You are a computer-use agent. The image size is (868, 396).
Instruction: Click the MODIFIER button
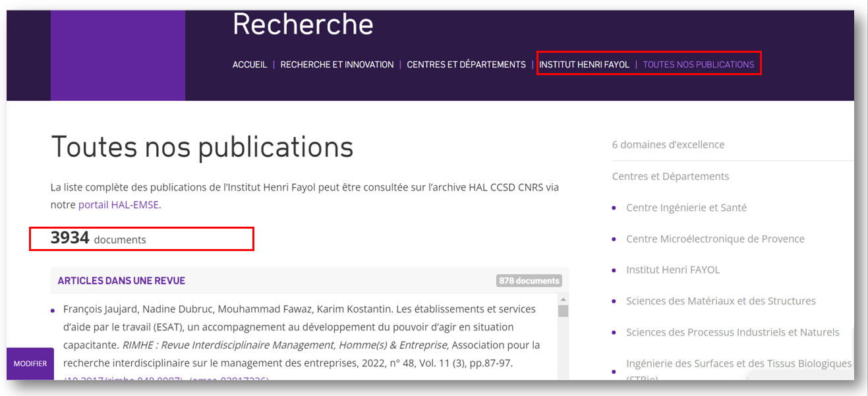pos(30,364)
